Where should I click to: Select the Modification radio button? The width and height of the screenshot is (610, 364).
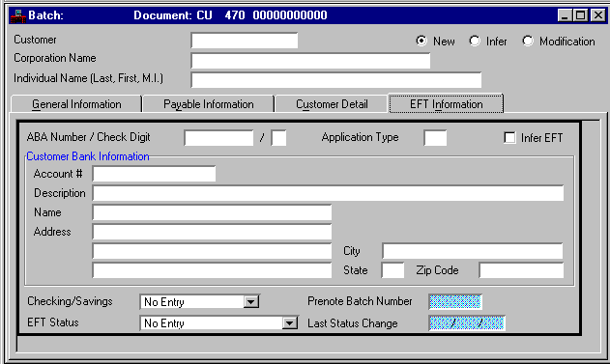pyautogui.click(x=528, y=41)
